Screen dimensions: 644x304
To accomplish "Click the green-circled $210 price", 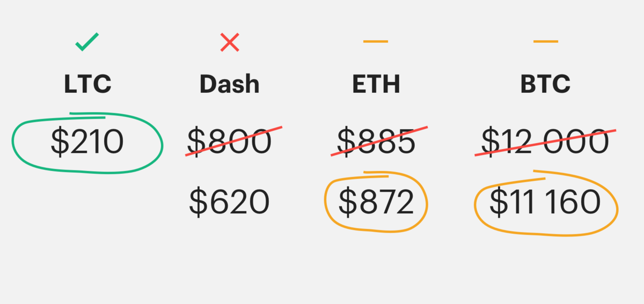I will coord(87,143).
